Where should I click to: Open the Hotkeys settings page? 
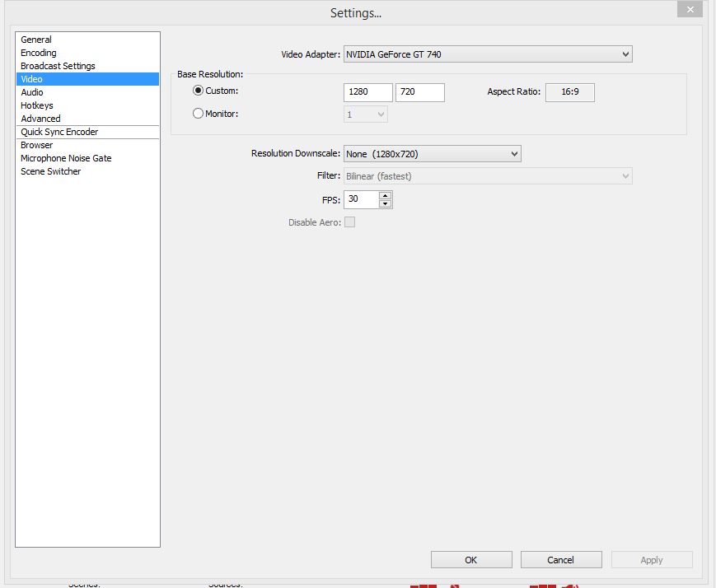37,105
